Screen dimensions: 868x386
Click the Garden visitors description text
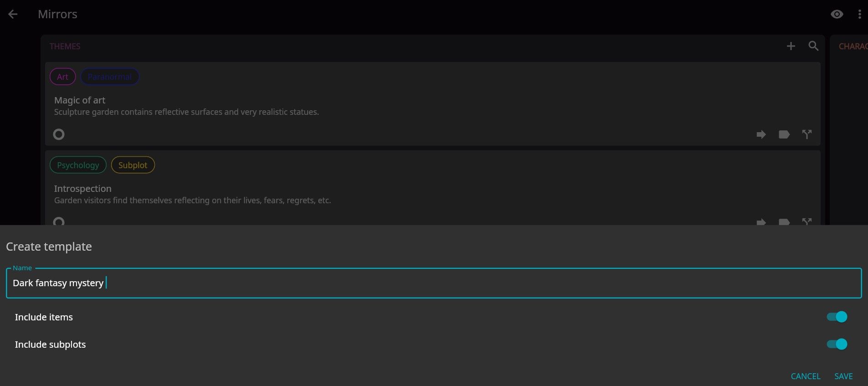click(x=193, y=201)
